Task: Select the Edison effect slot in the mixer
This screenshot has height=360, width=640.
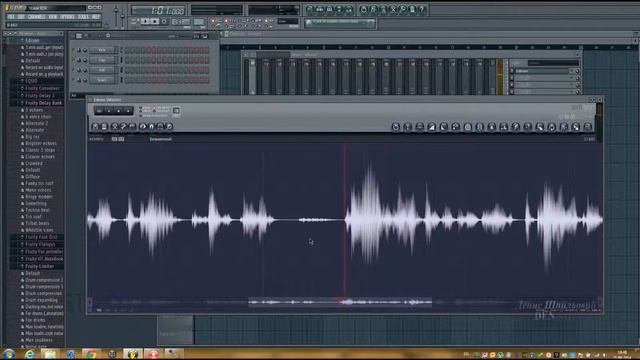Action: click(x=542, y=71)
